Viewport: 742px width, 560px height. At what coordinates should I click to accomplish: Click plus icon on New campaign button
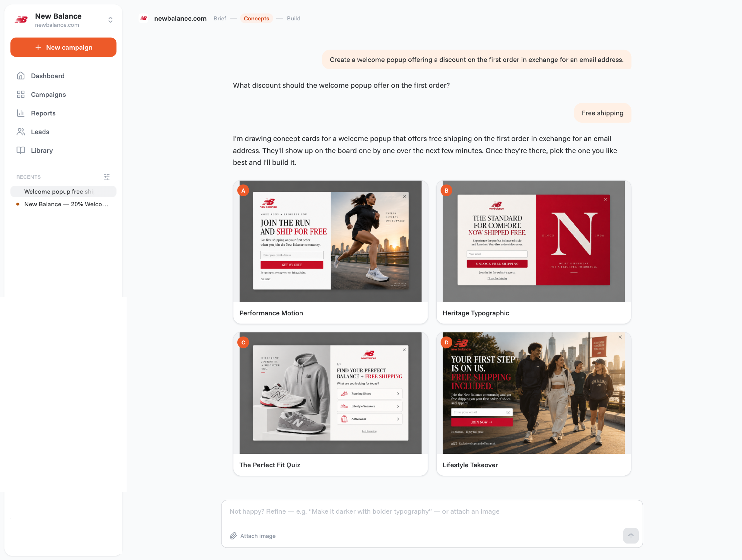pyautogui.click(x=38, y=47)
